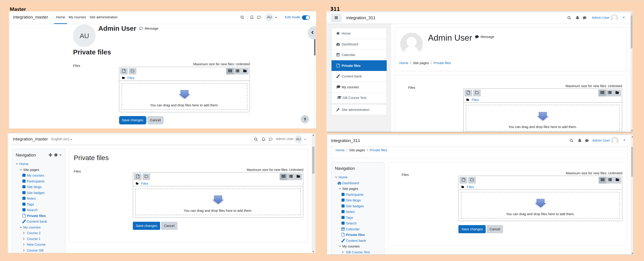Click Message link beside Admin User in 311
This screenshot has height=261, width=644.
pyautogui.click(x=485, y=37)
